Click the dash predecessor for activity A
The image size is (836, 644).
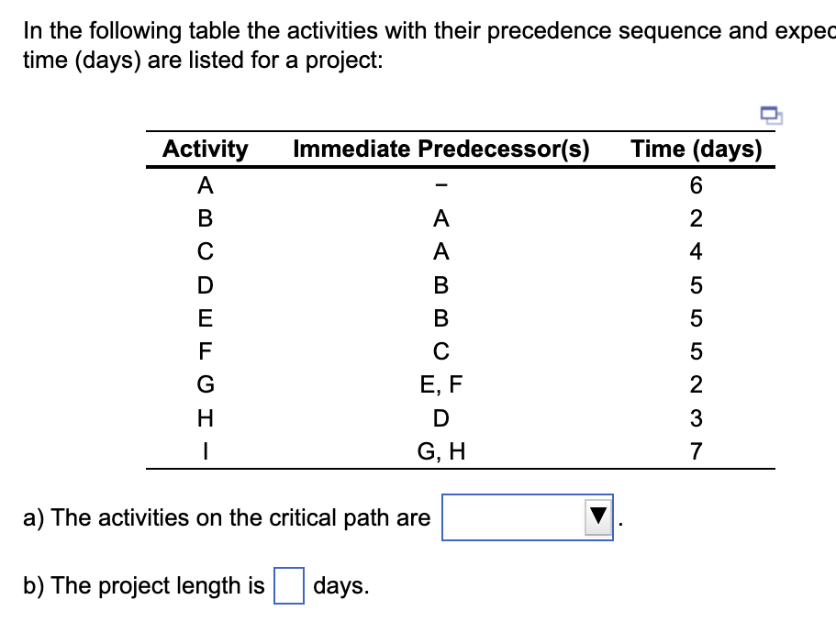pyautogui.click(x=441, y=186)
